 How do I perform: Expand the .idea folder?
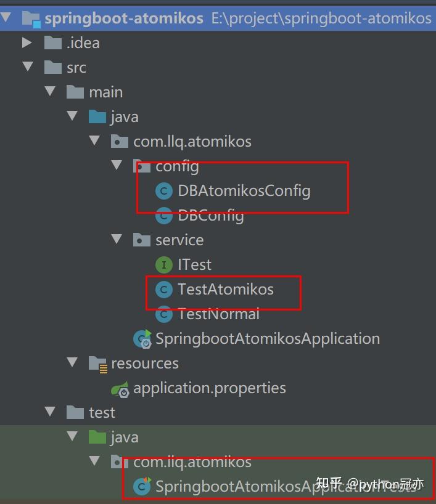coord(28,43)
